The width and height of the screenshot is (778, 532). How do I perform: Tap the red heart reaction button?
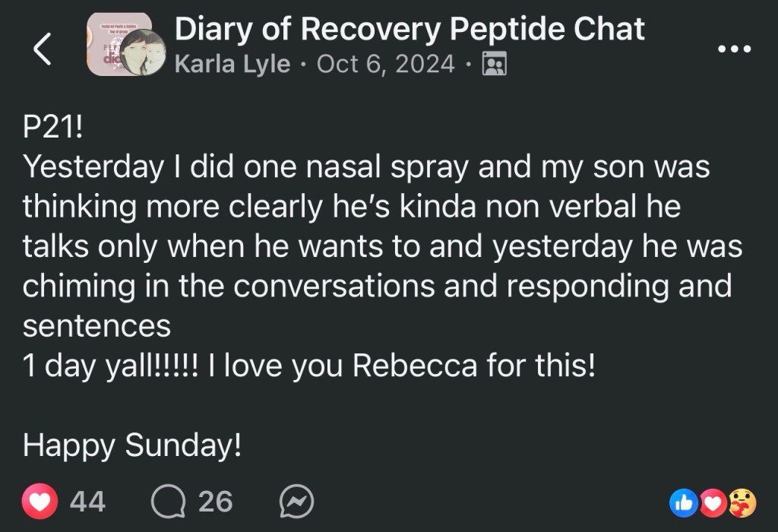pyautogui.click(x=41, y=502)
